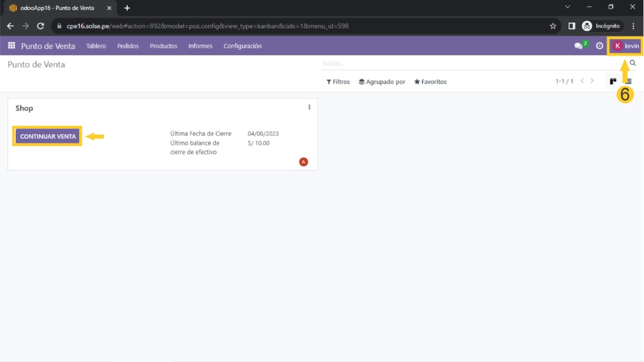Reload the browser page

point(41,26)
